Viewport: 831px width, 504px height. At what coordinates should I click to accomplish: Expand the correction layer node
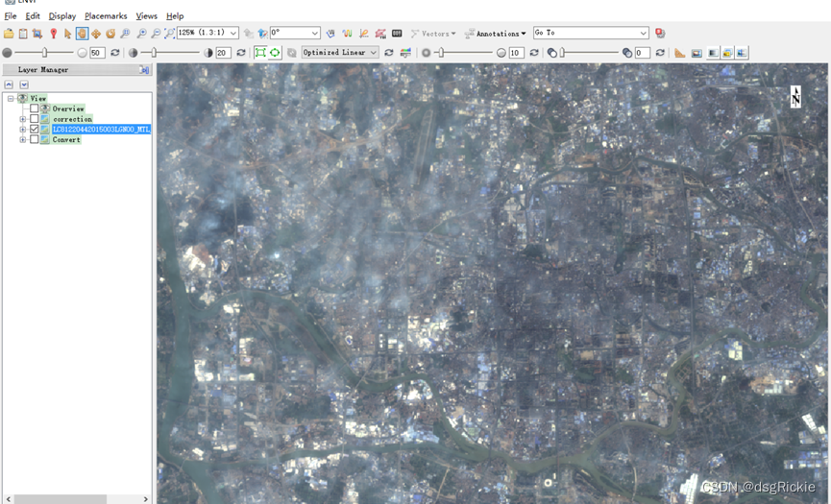coord(23,119)
